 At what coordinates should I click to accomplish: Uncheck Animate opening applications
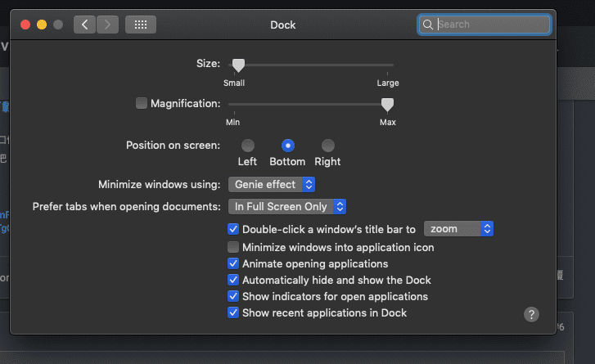(x=233, y=263)
